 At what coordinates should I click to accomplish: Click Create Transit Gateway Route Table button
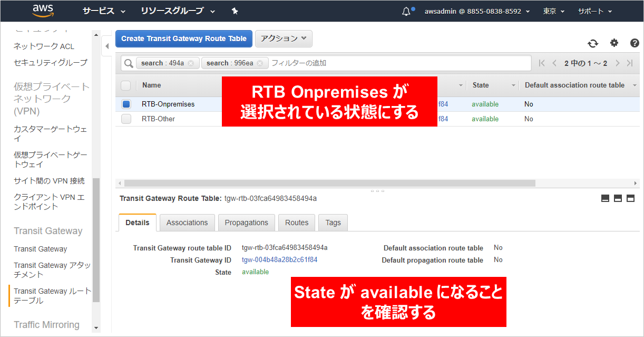[x=184, y=38]
